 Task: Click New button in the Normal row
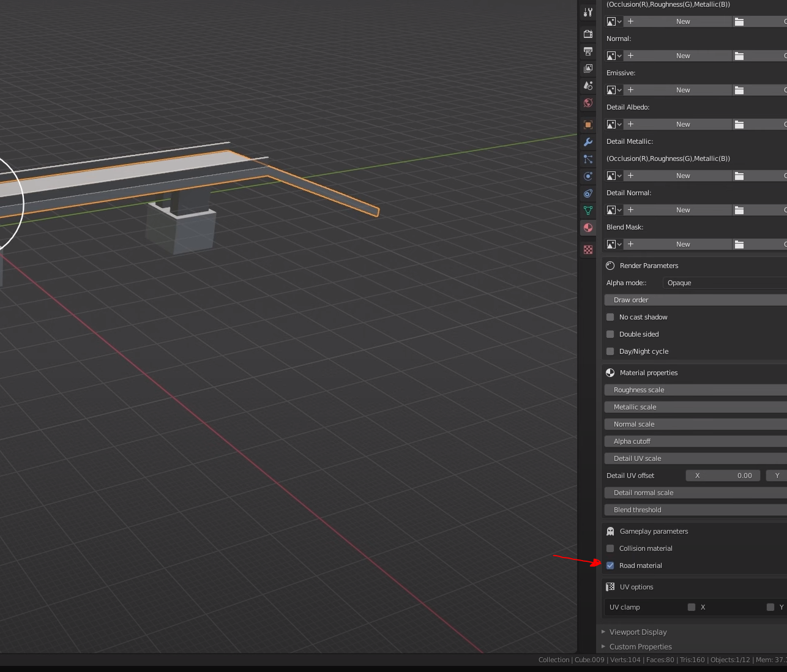point(677,56)
